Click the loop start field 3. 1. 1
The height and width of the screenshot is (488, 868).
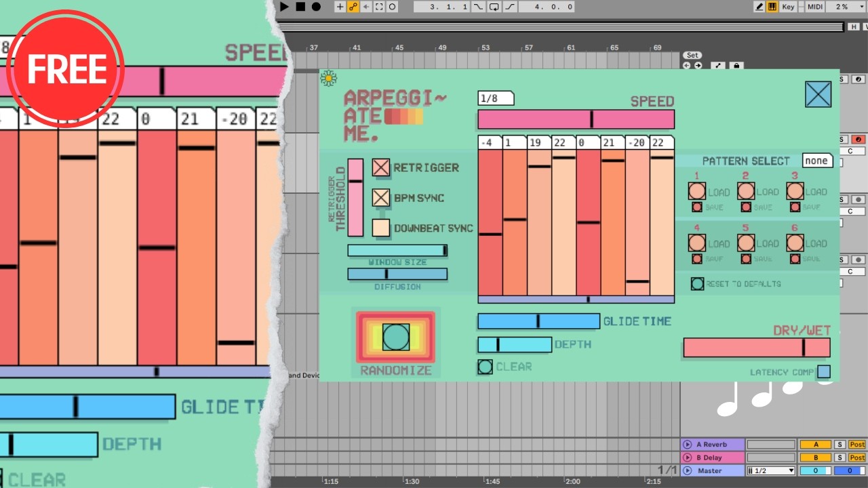pyautogui.click(x=441, y=7)
